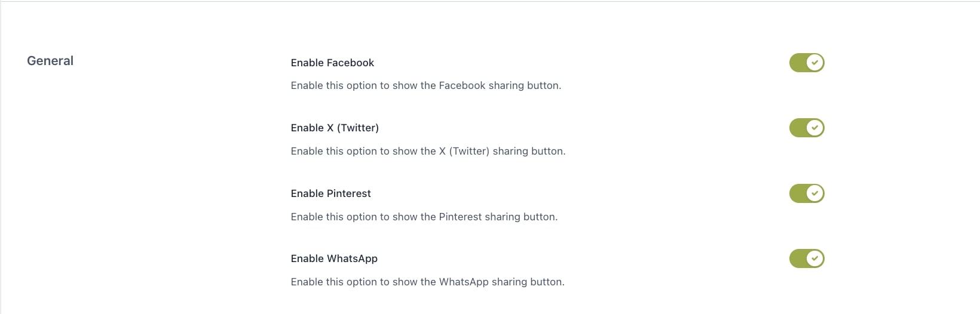Click the Enable WhatsApp label
The image size is (980, 314).
(334, 258)
